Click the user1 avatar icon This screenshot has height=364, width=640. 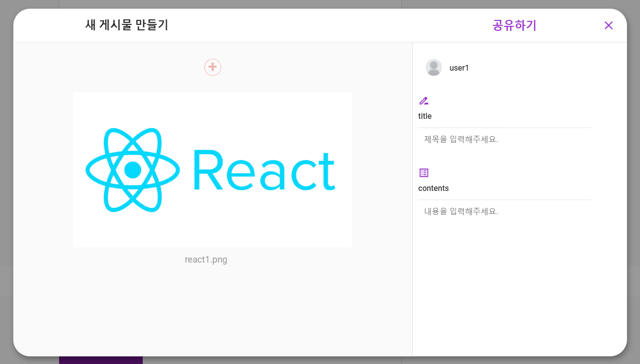(434, 68)
